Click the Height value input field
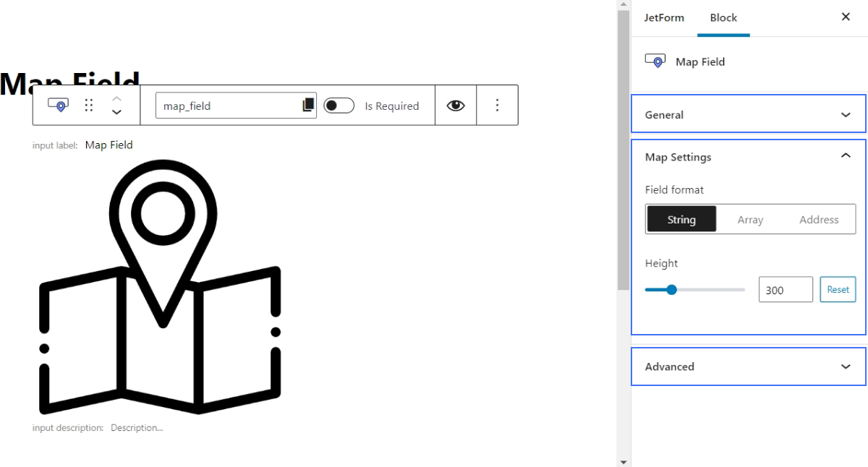 tap(785, 290)
